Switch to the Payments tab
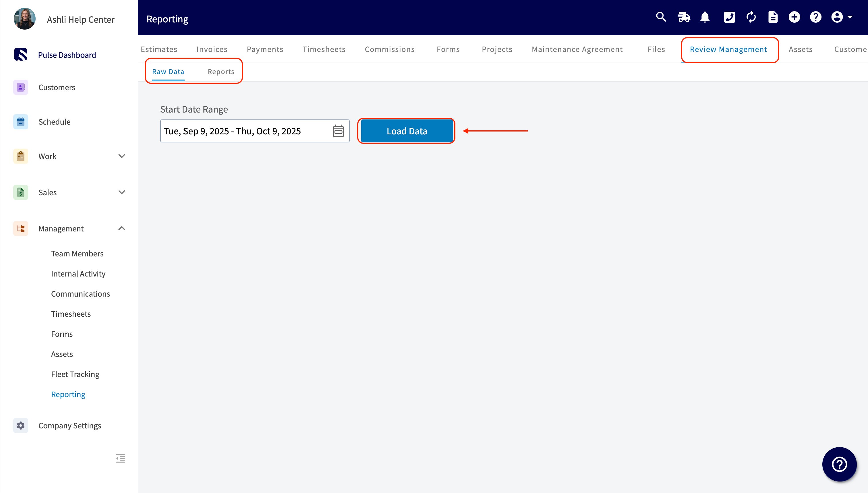The height and width of the screenshot is (493, 868). pyautogui.click(x=265, y=49)
